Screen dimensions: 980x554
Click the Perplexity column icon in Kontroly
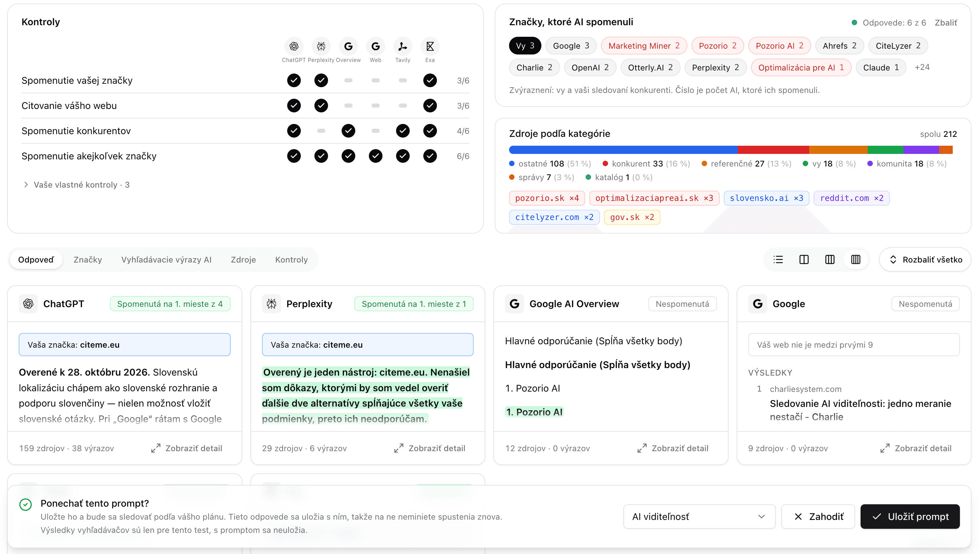[321, 46]
